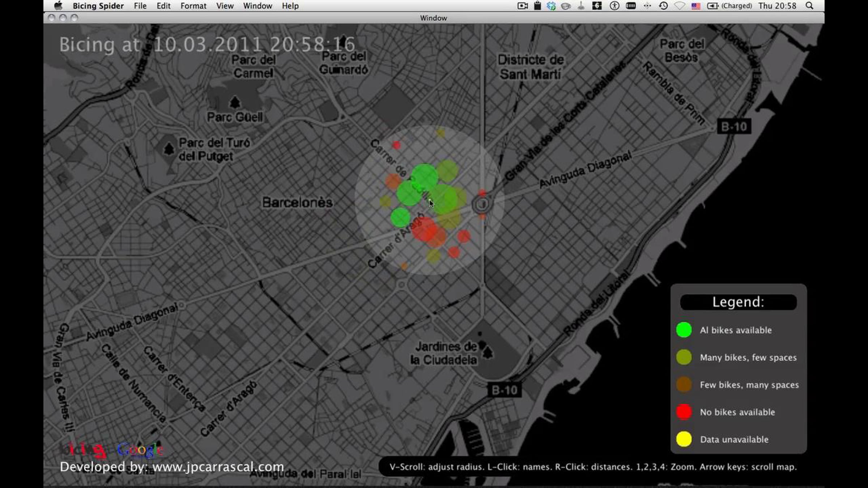Viewport: 868px width, 488px height.
Task: Open the View menu
Action: 225,6
